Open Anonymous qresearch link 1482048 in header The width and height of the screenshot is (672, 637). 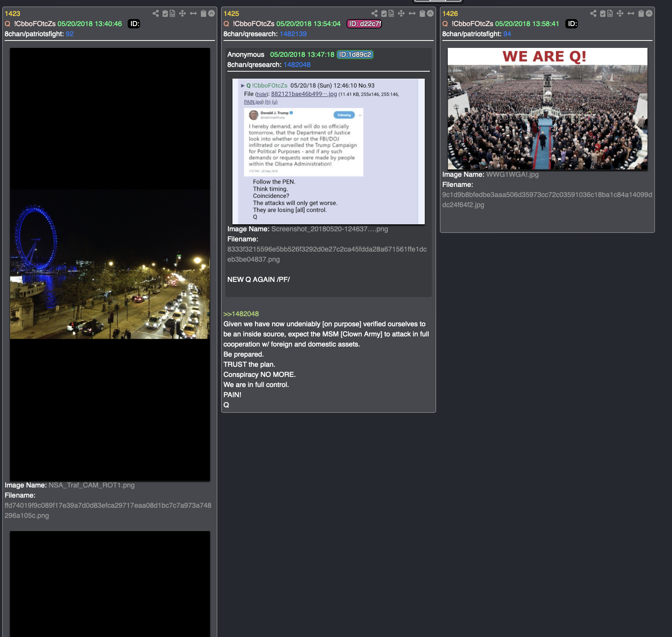point(297,65)
